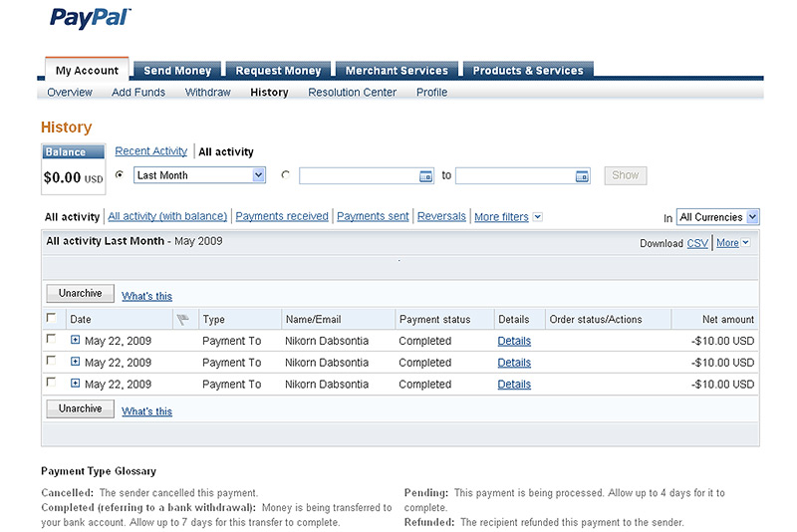Filter by Reversals
The image size is (797, 532).
click(x=441, y=216)
